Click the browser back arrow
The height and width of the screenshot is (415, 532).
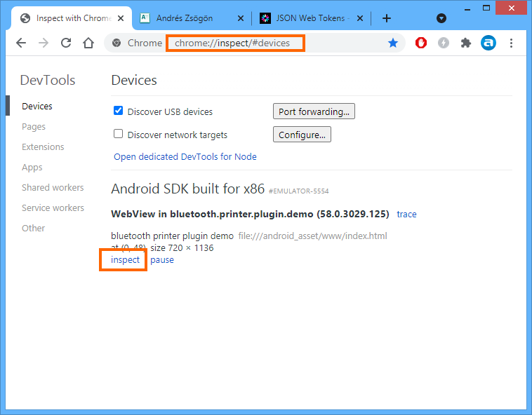tap(21, 43)
